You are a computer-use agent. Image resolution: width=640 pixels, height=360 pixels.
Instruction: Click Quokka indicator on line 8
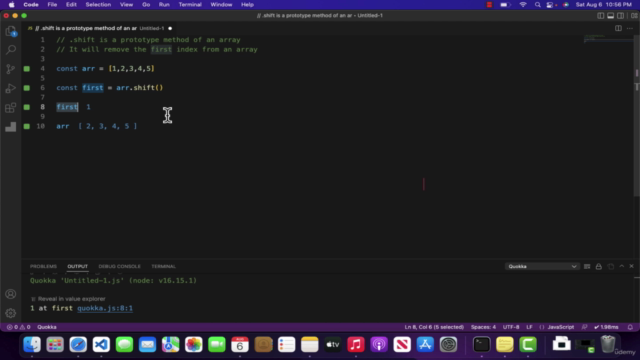[27, 107]
